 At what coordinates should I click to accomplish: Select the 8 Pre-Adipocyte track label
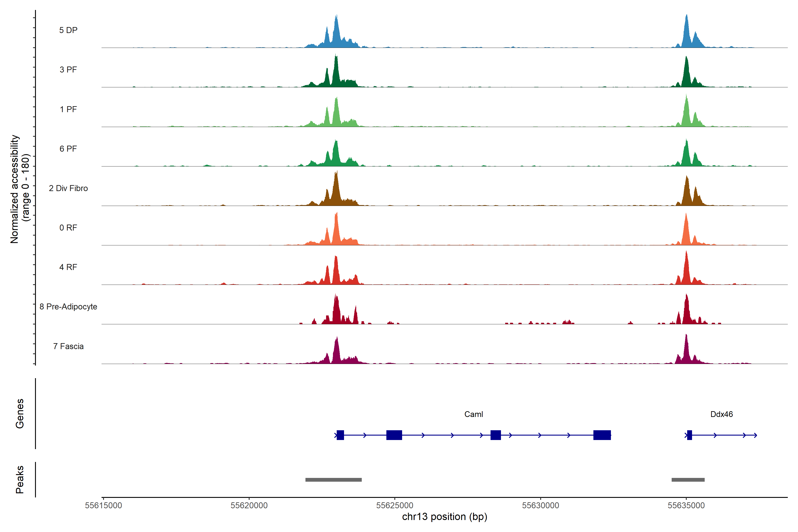pyautogui.click(x=68, y=307)
